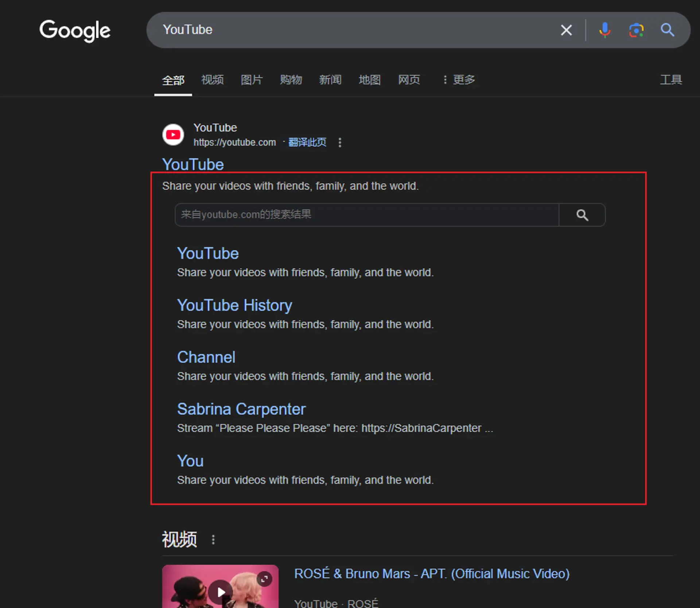Image resolution: width=700 pixels, height=608 pixels.
Task: Start voice search with microphone icon
Action: coord(605,30)
